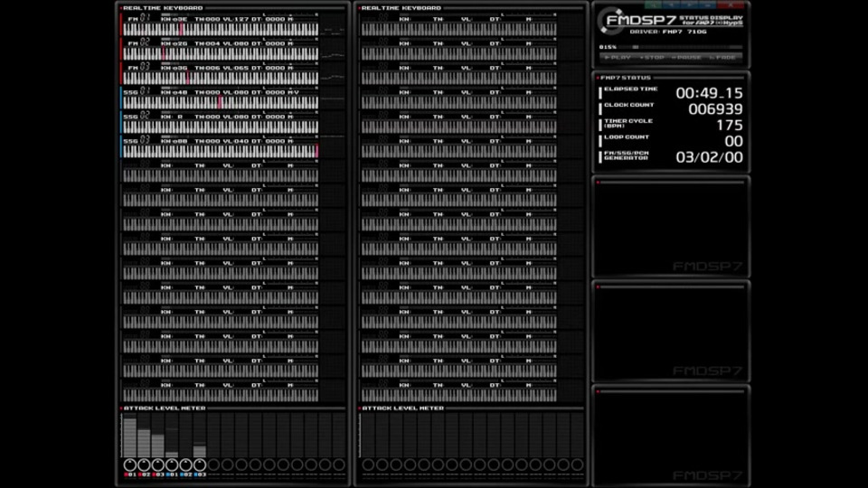Click the pan knob for FM channel 01
868x488 pixels.
[x=130, y=465]
